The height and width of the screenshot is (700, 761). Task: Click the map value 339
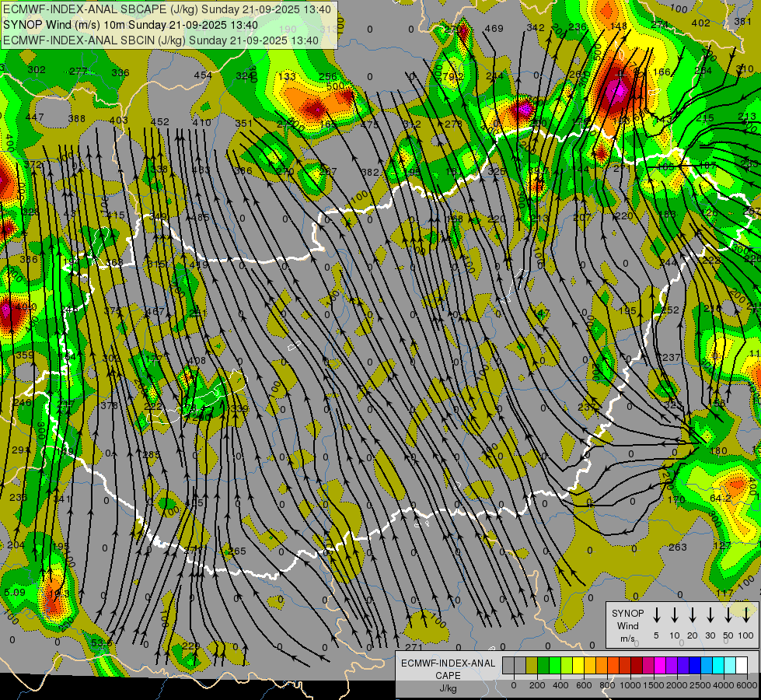pos(239,408)
